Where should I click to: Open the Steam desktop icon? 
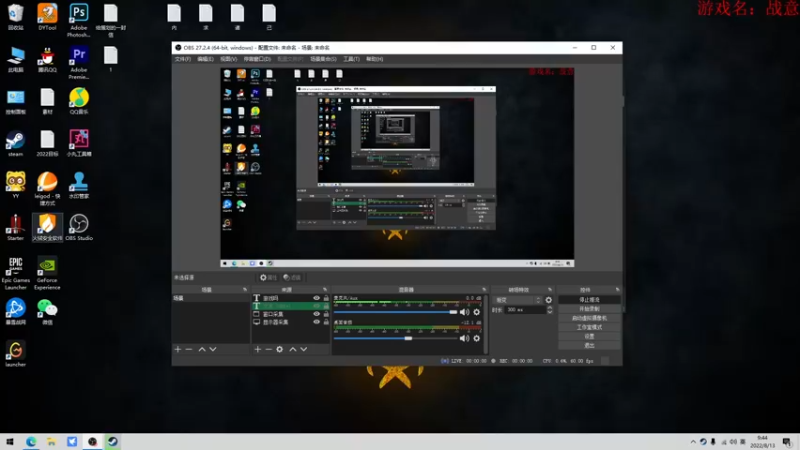[x=15, y=143]
